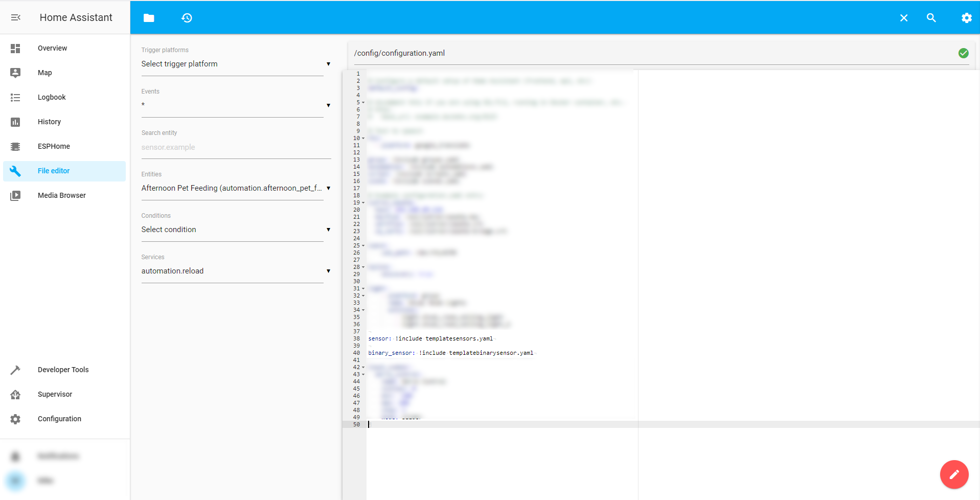
Task: Open the Overview dashboard icon
Action: [x=15, y=48]
